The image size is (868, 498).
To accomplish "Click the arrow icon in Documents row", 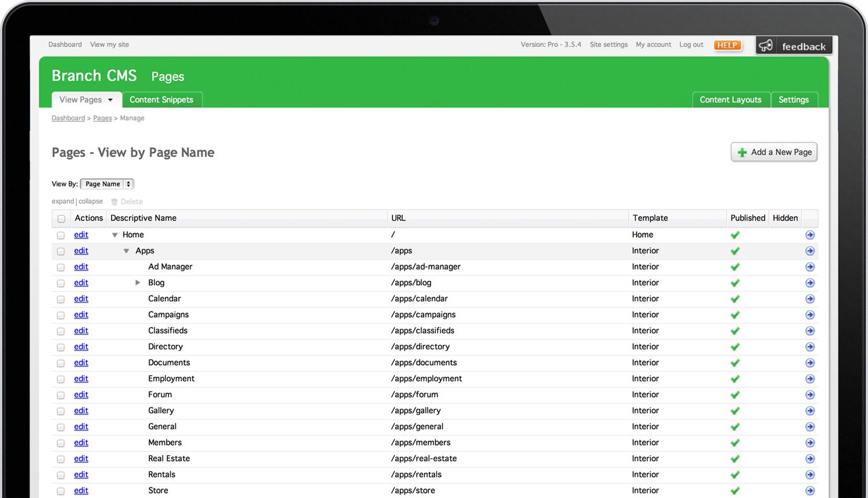I will coord(810,363).
